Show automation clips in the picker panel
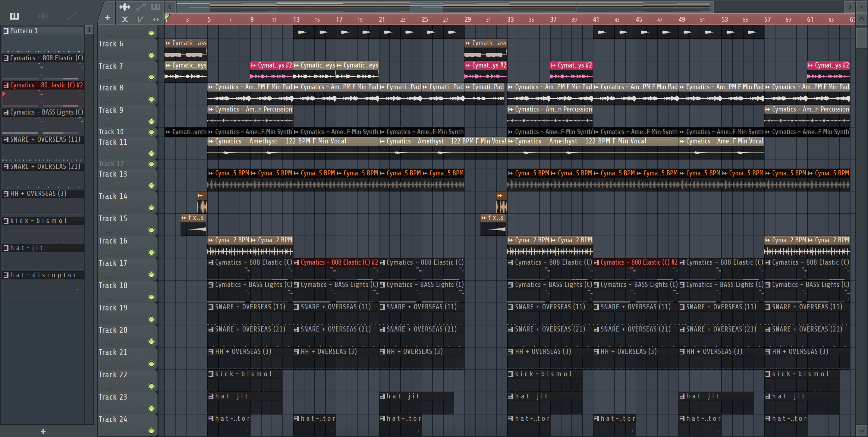Screen dimensions: 868x437 72,16
